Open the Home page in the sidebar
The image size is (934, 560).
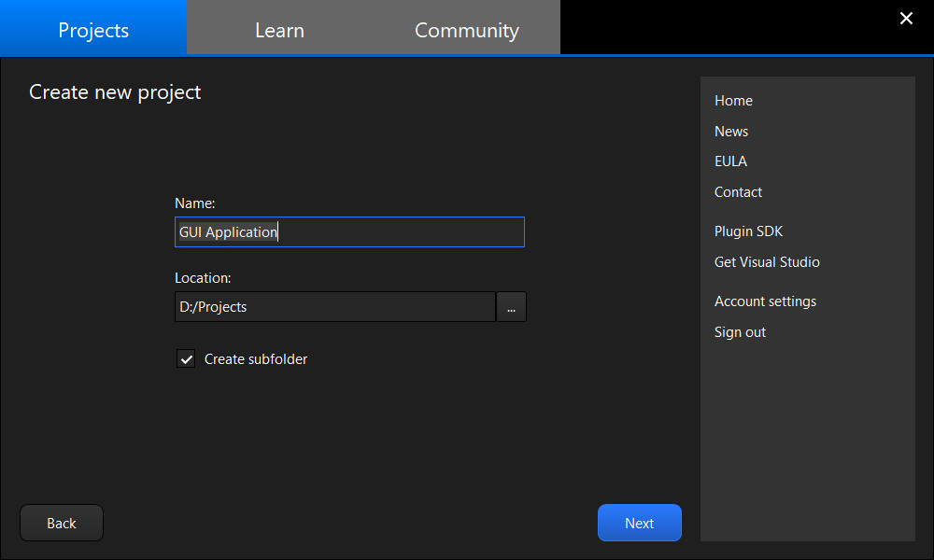tap(733, 100)
